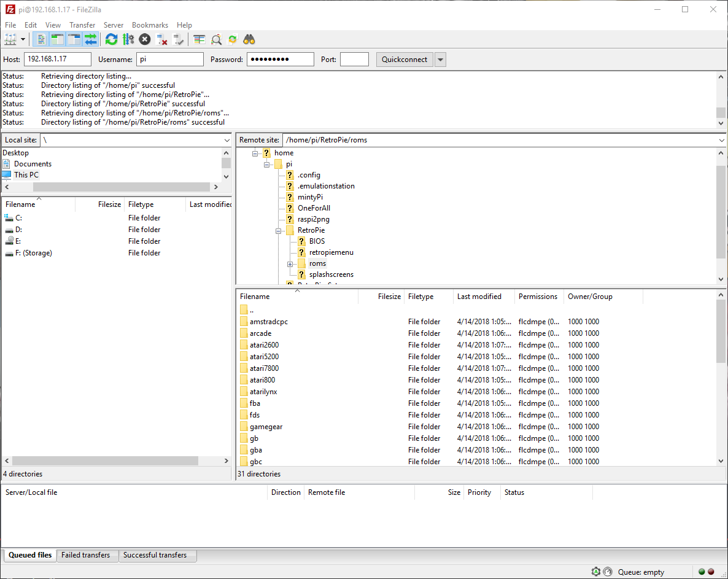Image resolution: width=728 pixels, height=579 pixels.
Task: Toggle directory comparison
Action: click(x=216, y=39)
